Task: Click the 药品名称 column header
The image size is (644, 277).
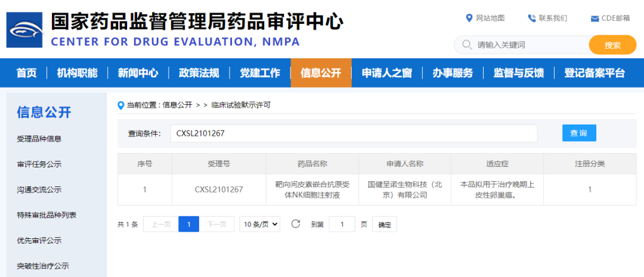Action: click(x=312, y=164)
